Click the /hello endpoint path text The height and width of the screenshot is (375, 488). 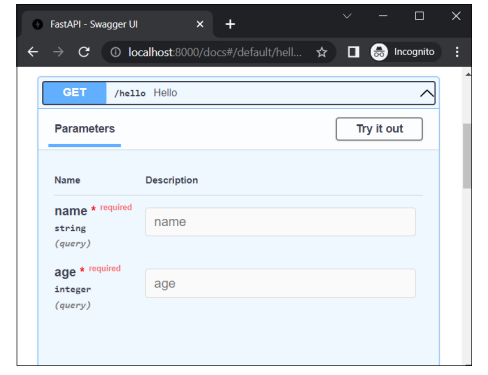[130, 93]
